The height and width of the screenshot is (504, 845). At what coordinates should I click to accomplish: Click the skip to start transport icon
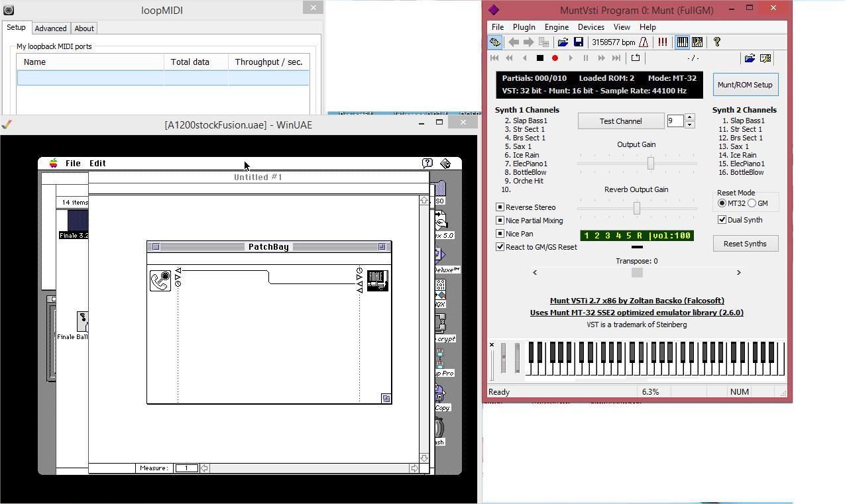coord(494,58)
